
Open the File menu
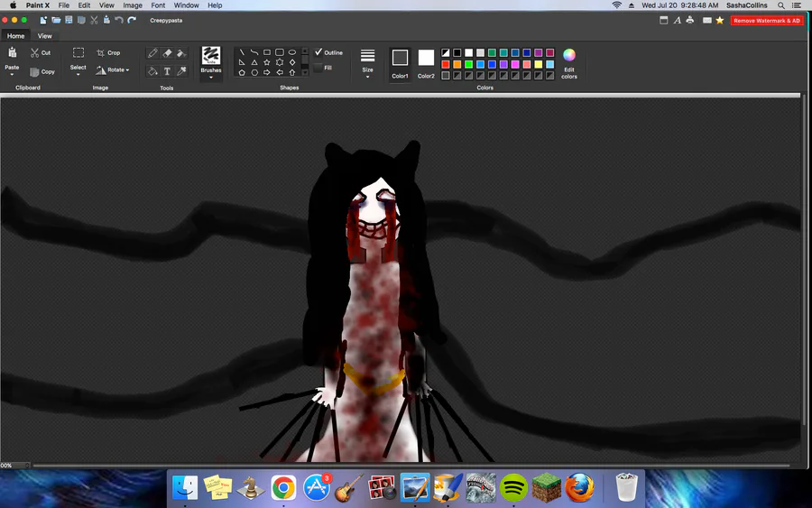(x=64, y=5)
